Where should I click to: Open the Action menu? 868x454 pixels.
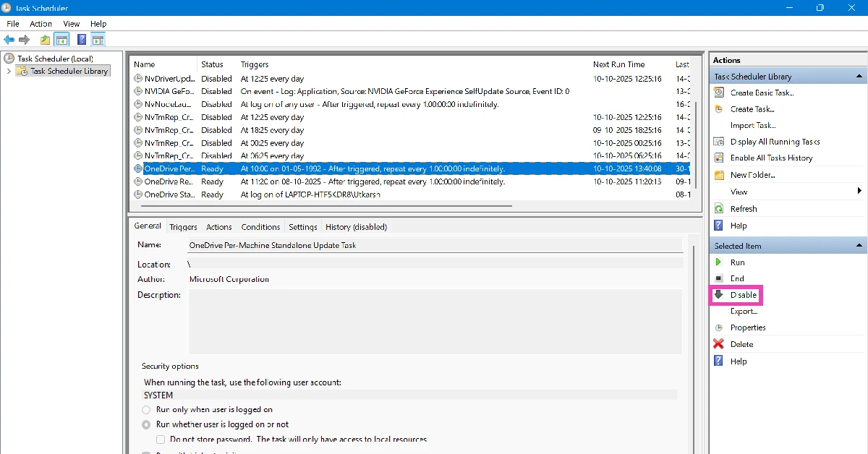41,24
